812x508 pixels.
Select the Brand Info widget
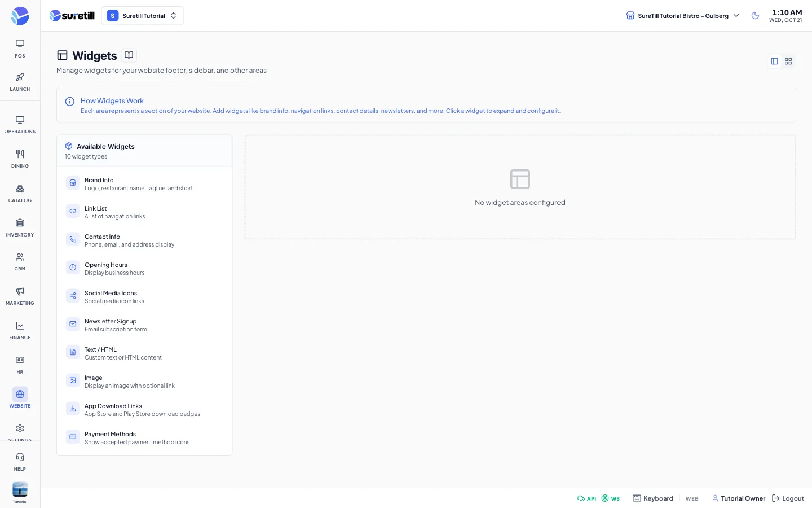pyautogui.click(x=144, y=184)
